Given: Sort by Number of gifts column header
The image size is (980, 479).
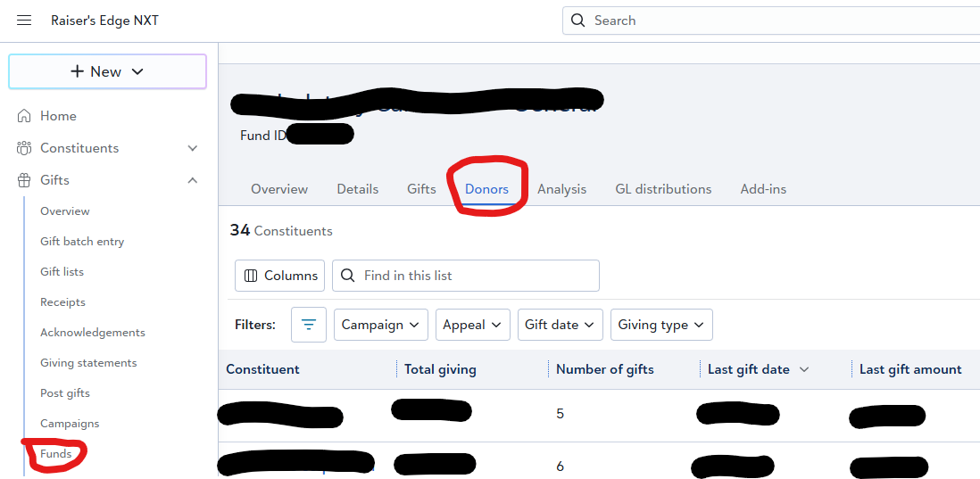Looking at the screenshot, I should (x=605, y=369).
